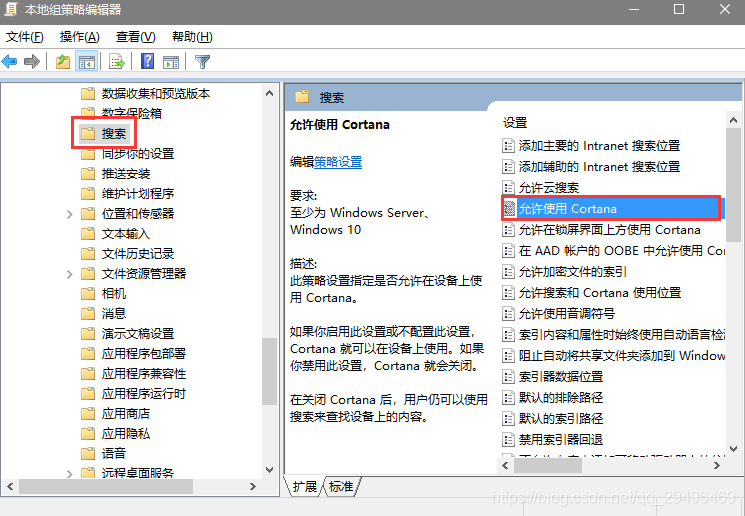The width and height of the screenshot is (745, 516).
Task: Click the settings list horizontal scrollbar thumb
Action: 548,466
